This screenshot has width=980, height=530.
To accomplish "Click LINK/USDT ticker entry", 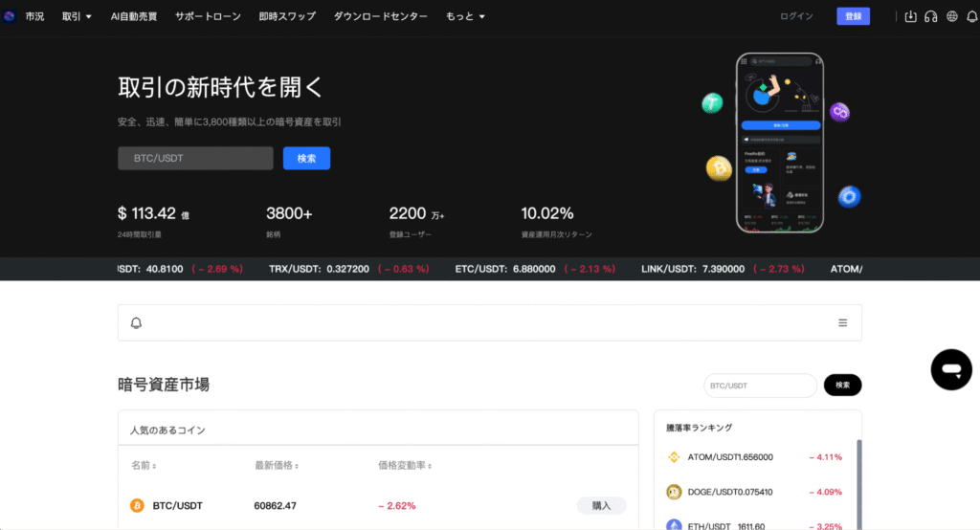I will 723,270.
